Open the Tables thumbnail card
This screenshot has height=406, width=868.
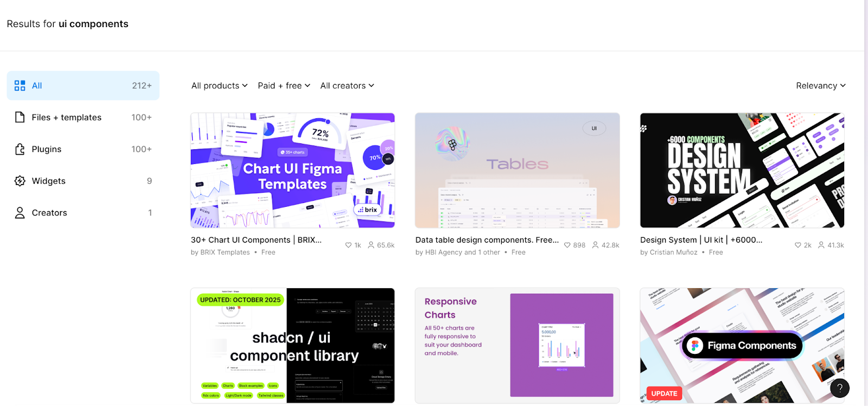click(517, 170)
